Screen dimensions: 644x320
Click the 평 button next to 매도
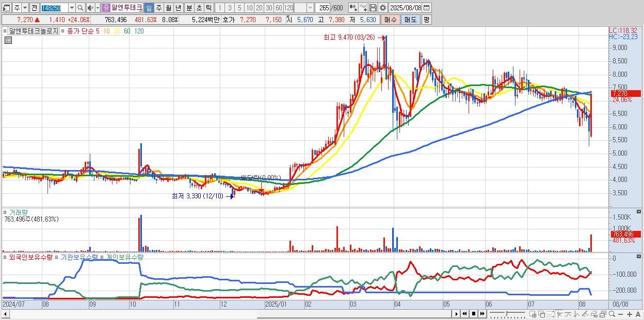tap(426, 20)
